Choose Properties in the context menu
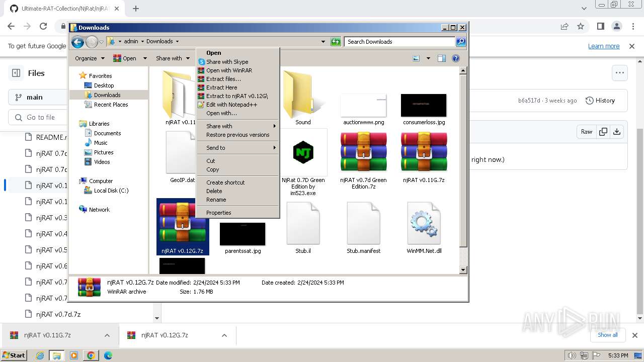This screenshot has width=644, height=362. 237,213
